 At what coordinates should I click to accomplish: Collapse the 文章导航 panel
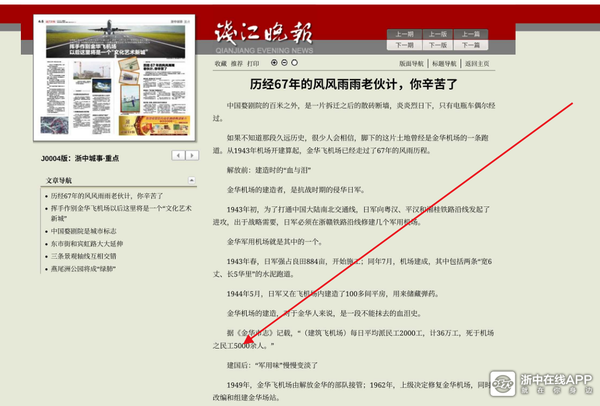pyautogui.click(x=192, y=180)
